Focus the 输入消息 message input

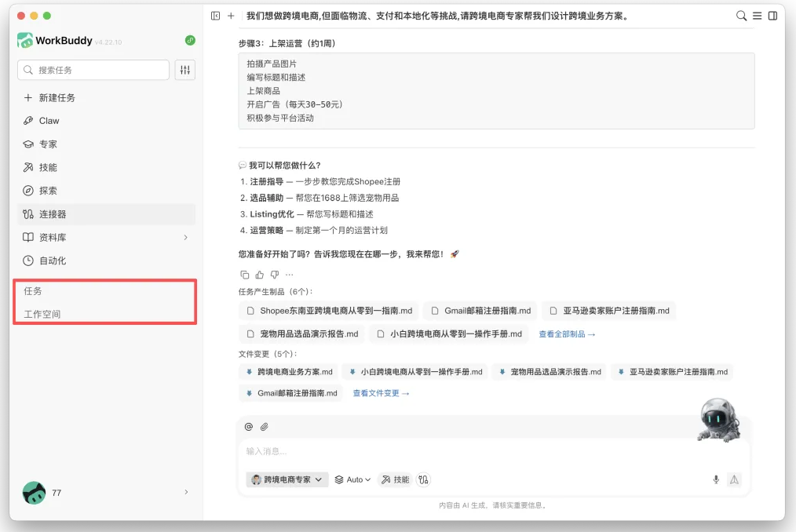[494, 451]
